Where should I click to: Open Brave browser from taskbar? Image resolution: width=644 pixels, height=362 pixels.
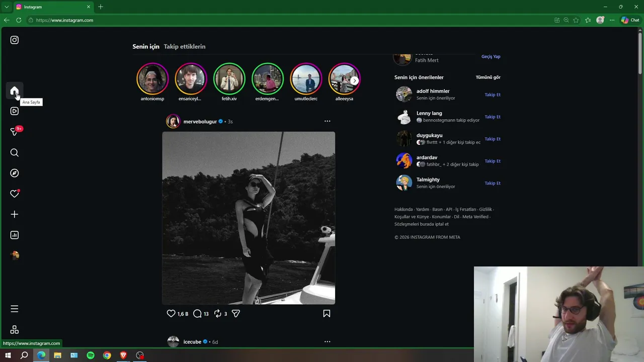click(123, 355)
